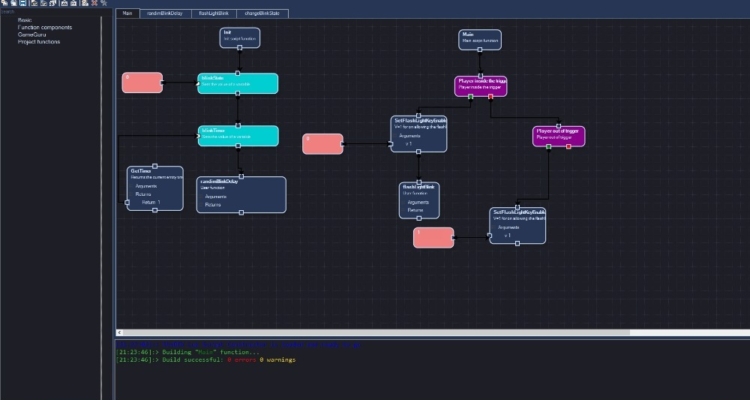The height and width of the screenshot is (400, 750).
Task: Open the randomBlinkDelay tab
Action: [x=165, y=13]
